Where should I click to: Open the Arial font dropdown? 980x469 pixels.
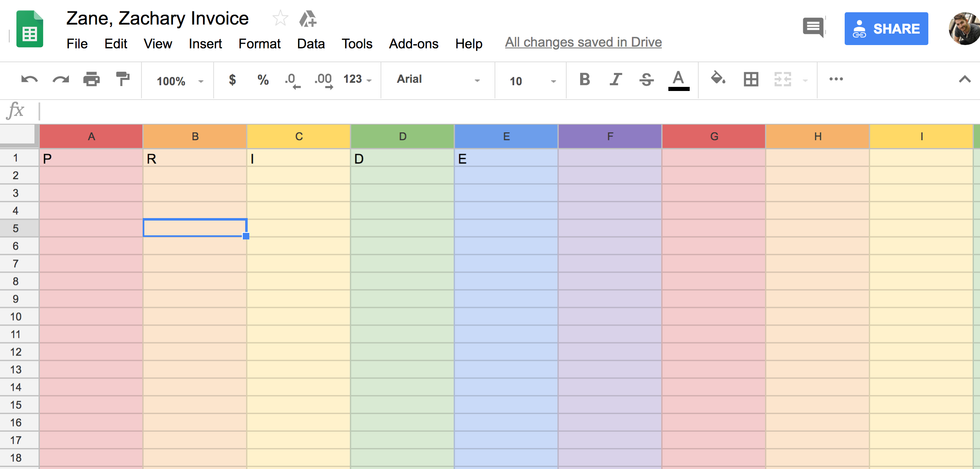[x=438, y=80]
